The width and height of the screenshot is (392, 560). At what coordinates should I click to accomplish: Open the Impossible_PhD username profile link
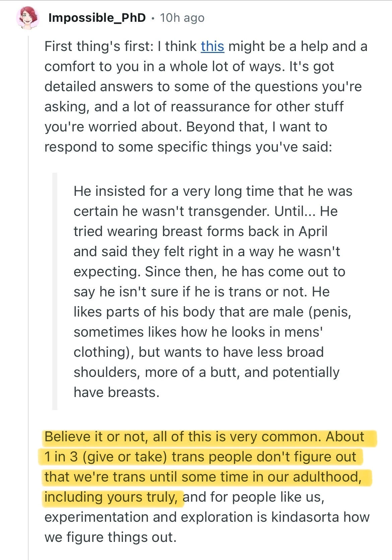(x=97, y=18)
